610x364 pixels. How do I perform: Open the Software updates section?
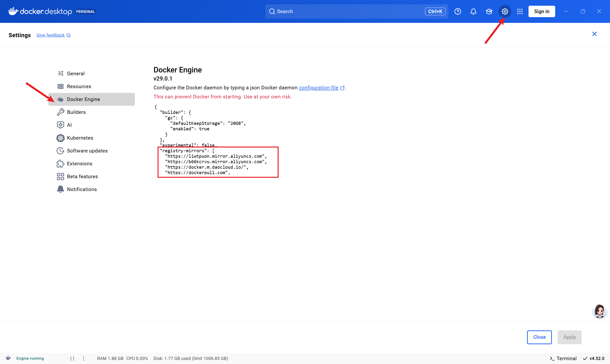pyautogui.click(x=91, y=151)
